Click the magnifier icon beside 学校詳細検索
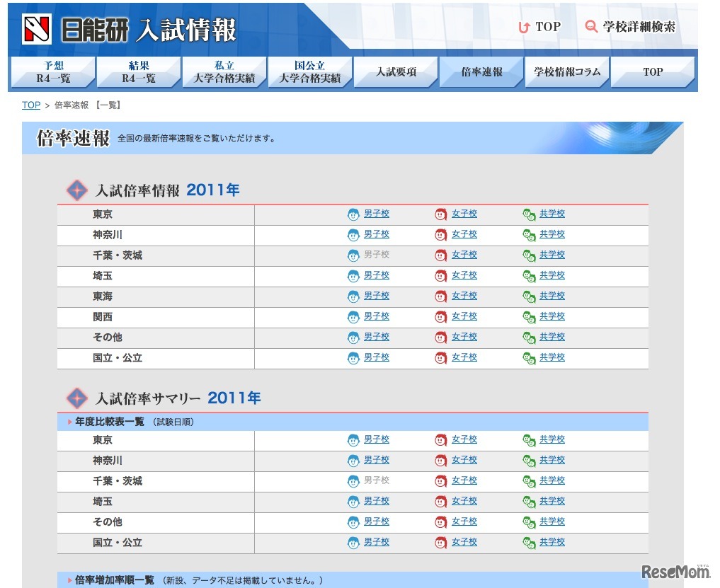The image size is (720, 588). [591, 26]
